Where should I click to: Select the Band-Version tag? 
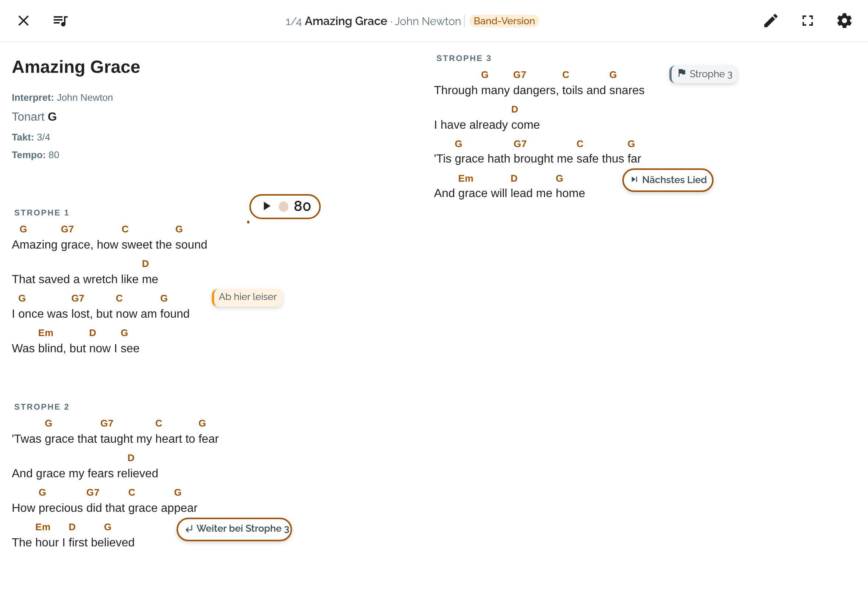point(504,21)
